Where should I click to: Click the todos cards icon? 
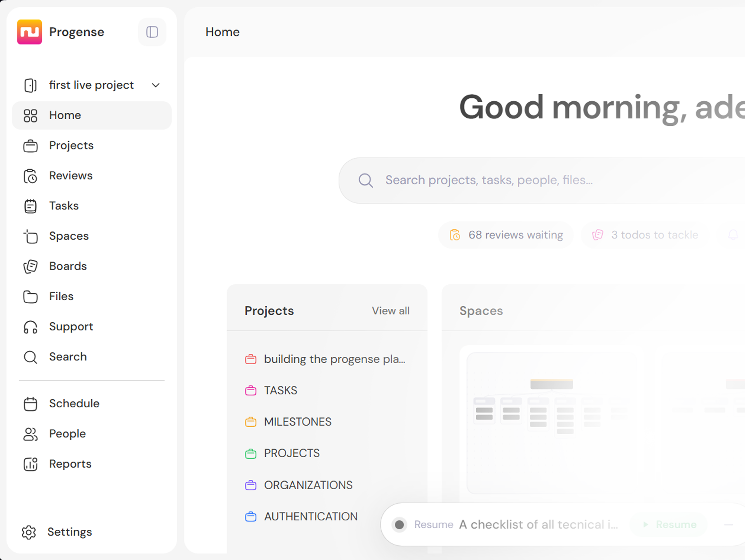point(597,235)
